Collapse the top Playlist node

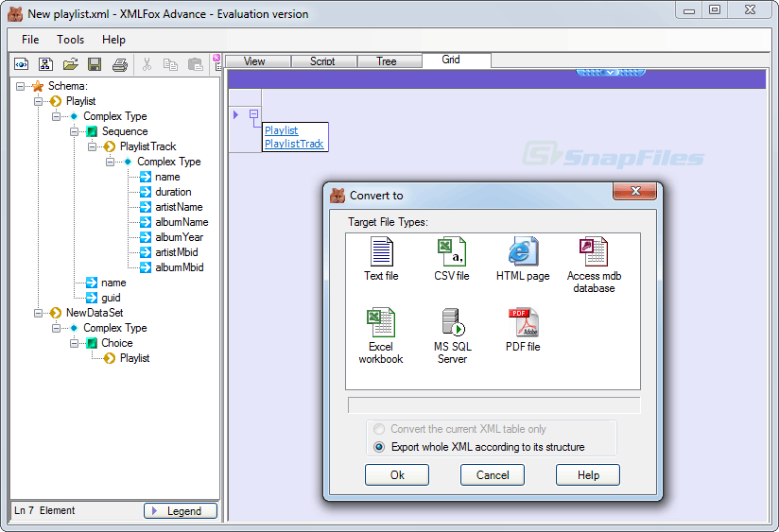38,101
